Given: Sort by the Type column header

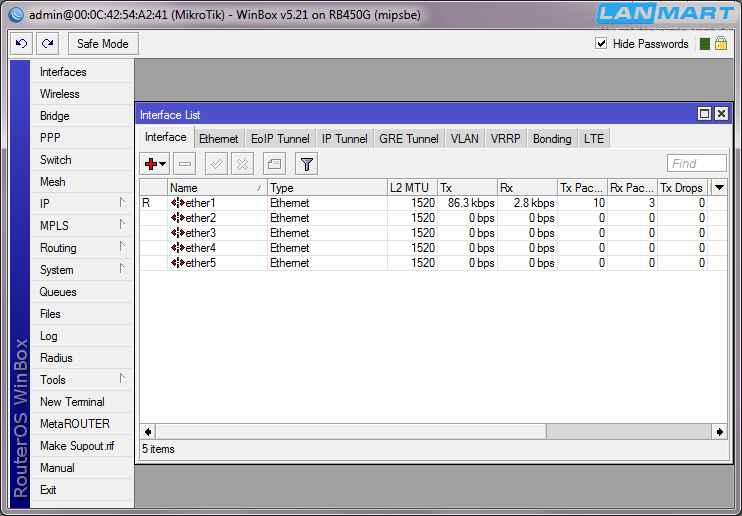Looking at the screenshot, I should click(327, 188).
